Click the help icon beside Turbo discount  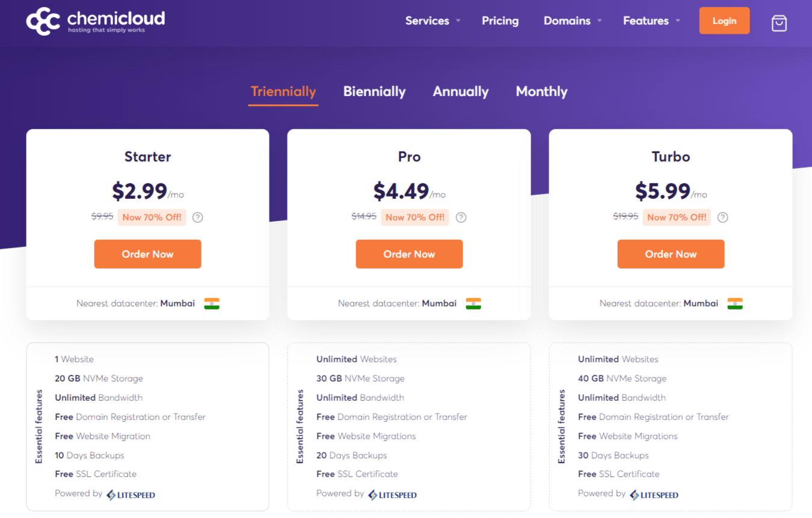(723, 218)
